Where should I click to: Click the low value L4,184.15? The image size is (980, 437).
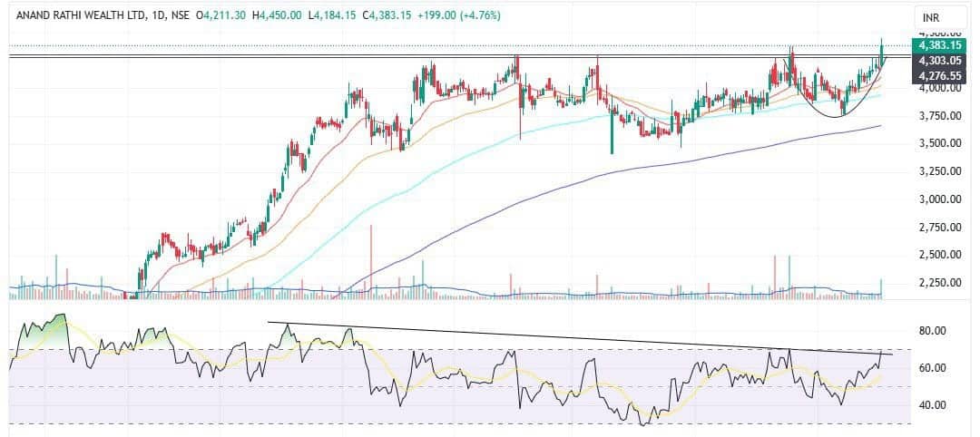[x=332, y=16]
